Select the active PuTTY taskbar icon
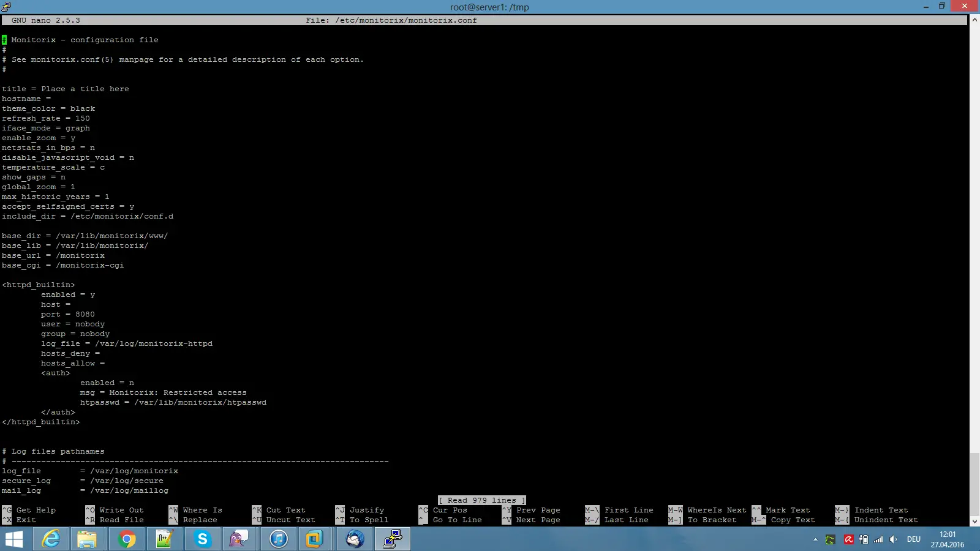Image resolution: width=980 pixels, height=551 pixels. coord(392,539)
